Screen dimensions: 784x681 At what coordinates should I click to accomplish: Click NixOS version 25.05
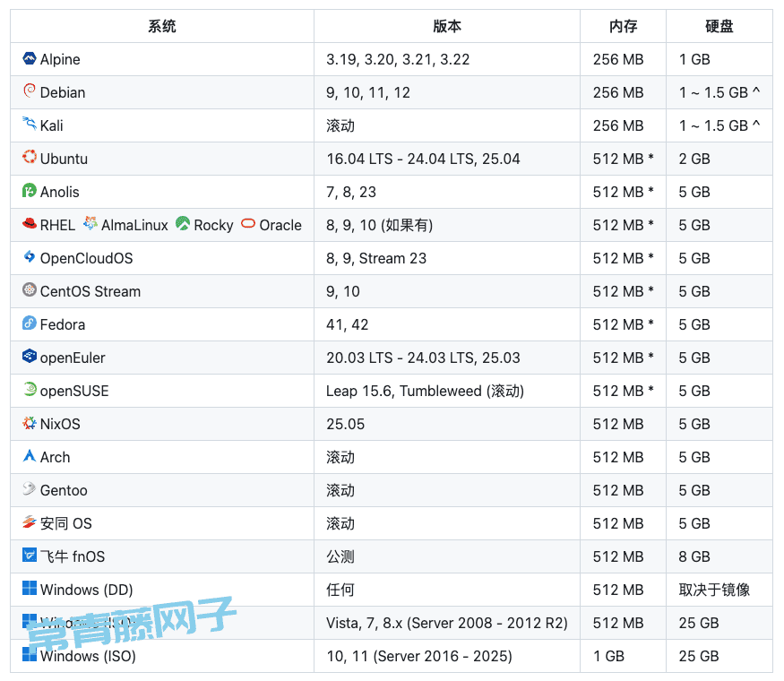click(346, 424)
